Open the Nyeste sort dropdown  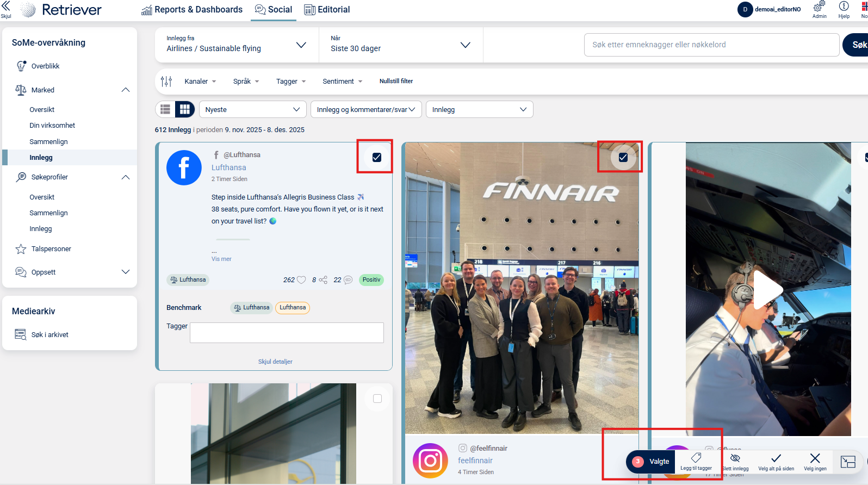(x=253, y=109)
